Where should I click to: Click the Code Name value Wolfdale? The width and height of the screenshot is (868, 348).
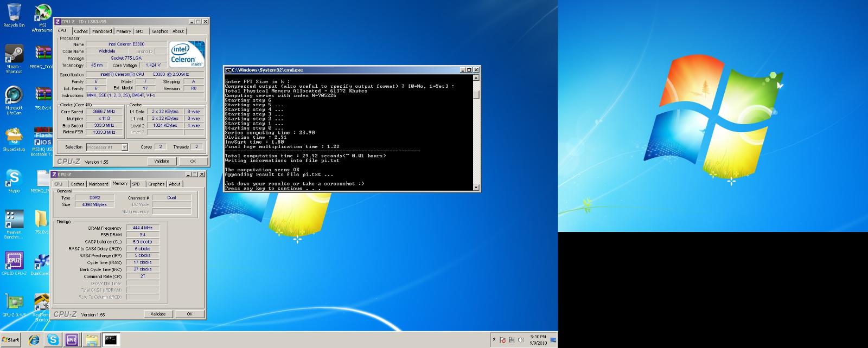(x=107, y=51)
